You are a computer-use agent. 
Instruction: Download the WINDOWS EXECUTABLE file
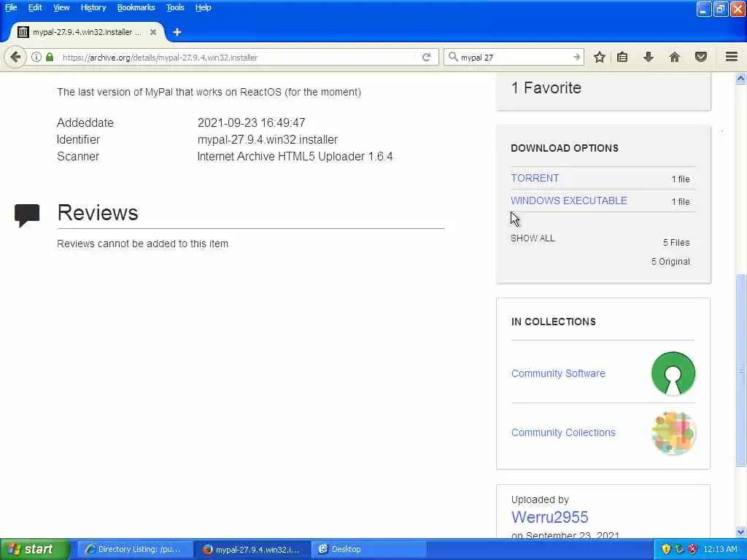pos(568,201)
